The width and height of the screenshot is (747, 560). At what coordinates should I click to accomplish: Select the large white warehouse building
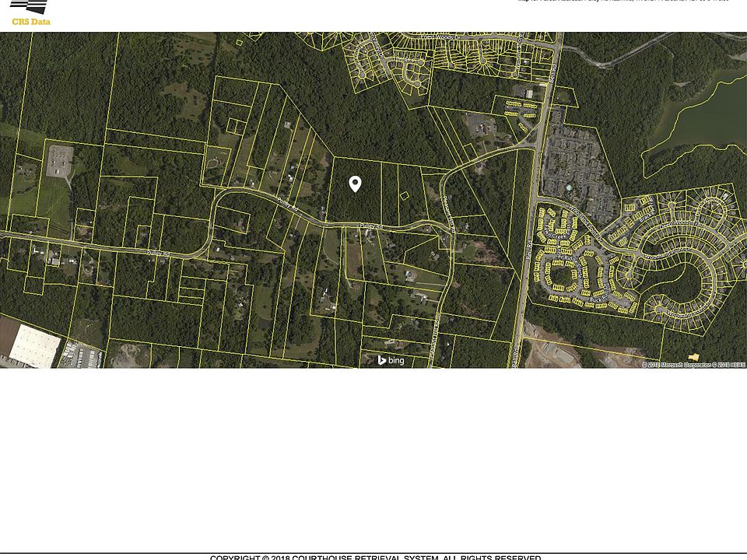[33, 345]
